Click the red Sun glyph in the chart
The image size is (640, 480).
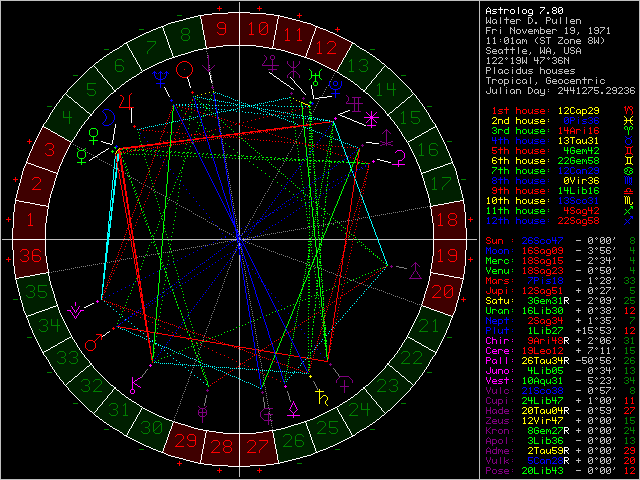click(184, 70)
